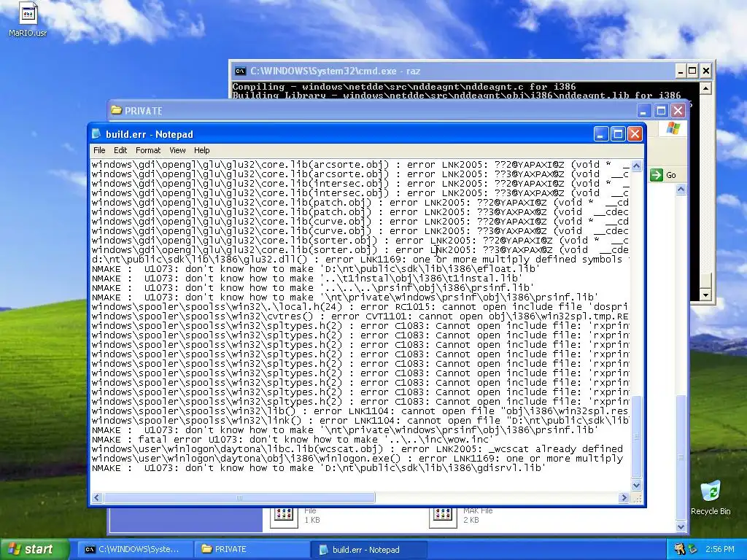The width and height of the screenshot is (747, 560).
Task: Click the fatal error U1073 wow.inc line
Action: click(x=293, y=440)
